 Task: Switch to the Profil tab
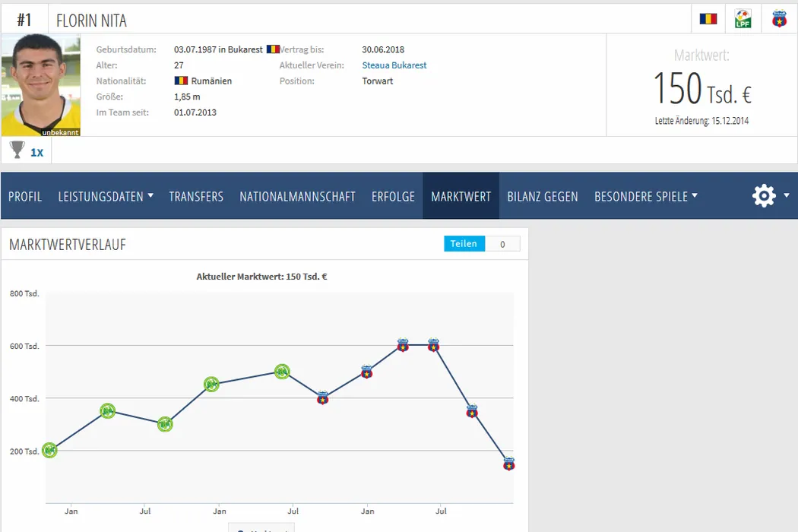pyautogui.click(x=25, y=196)
